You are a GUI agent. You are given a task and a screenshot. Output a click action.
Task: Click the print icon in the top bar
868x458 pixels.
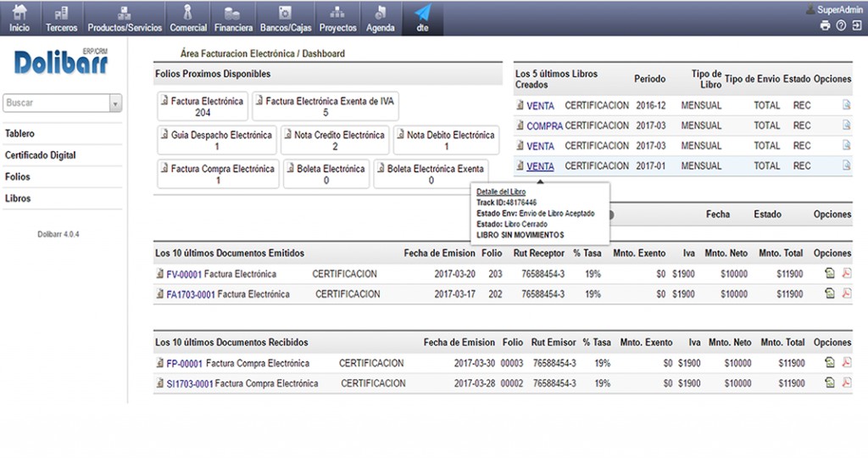click(826, 26)
